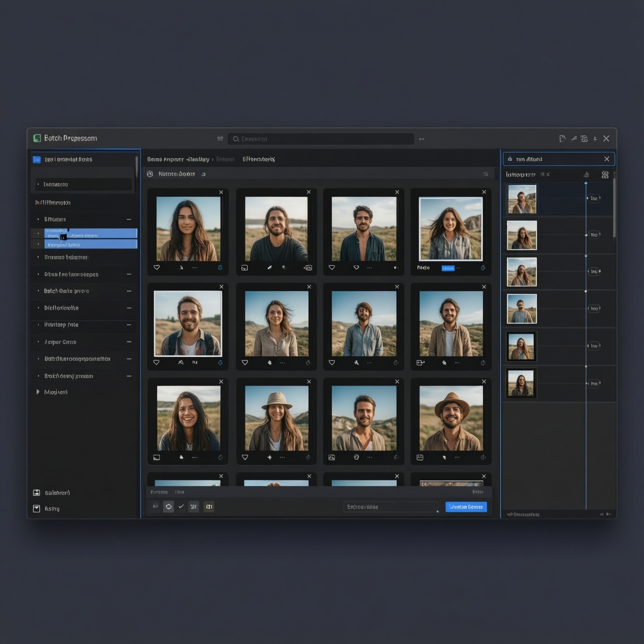Click the lowest icon in the left sidebar

coord(36,509)
